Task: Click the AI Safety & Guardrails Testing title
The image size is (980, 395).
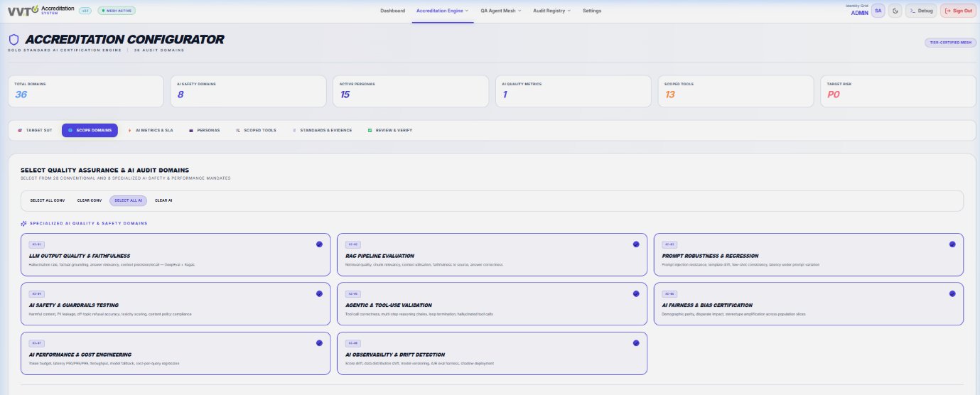Action: [x=74, y=305]
